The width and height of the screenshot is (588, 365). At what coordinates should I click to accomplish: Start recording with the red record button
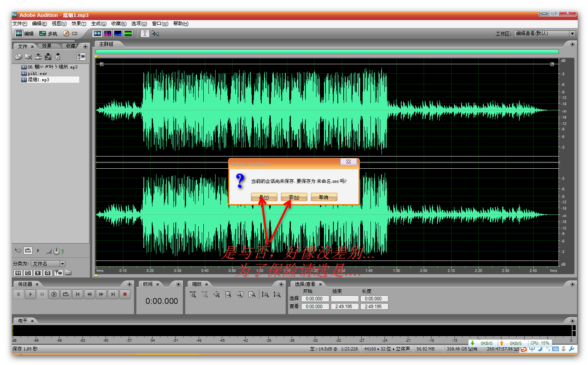(125, 294)
